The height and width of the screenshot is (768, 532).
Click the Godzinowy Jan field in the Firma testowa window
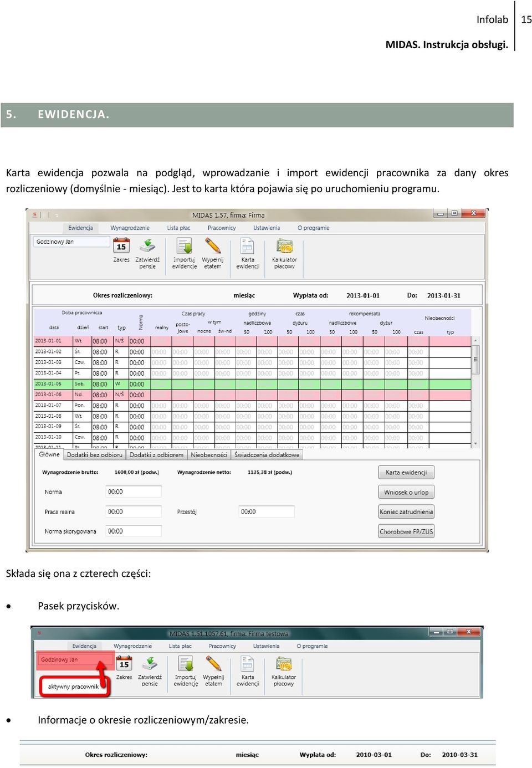(75, 660)
